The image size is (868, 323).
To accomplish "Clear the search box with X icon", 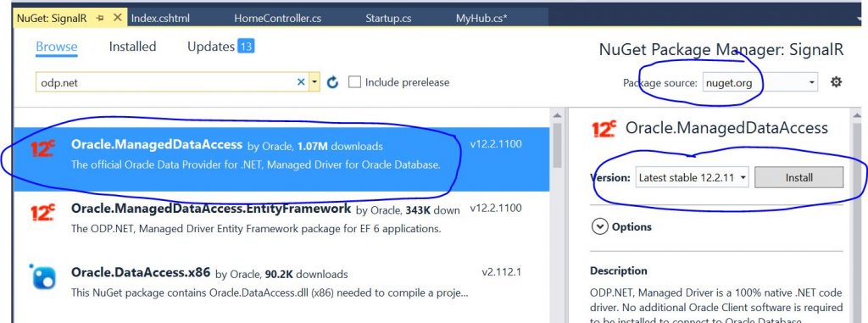I will tap(301, 82).
